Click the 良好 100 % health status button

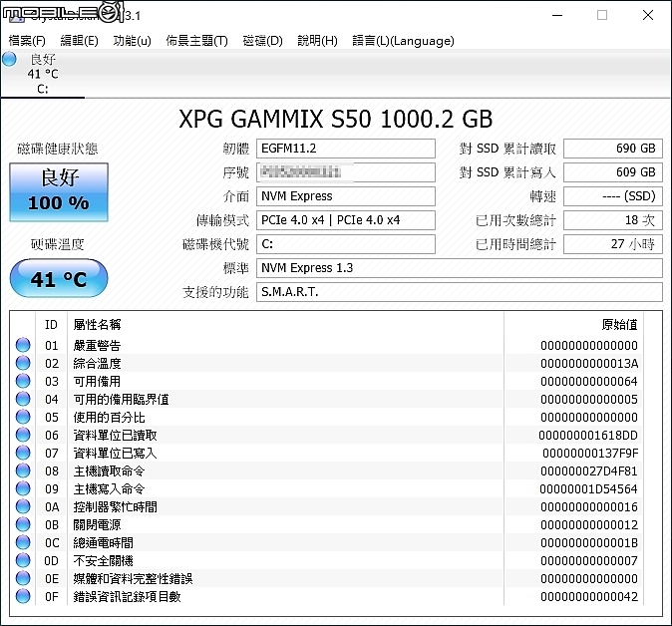59,192
